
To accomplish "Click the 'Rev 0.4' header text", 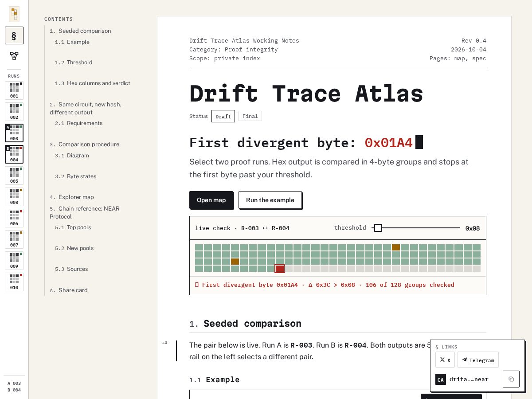I will click(x=474, y=41).
